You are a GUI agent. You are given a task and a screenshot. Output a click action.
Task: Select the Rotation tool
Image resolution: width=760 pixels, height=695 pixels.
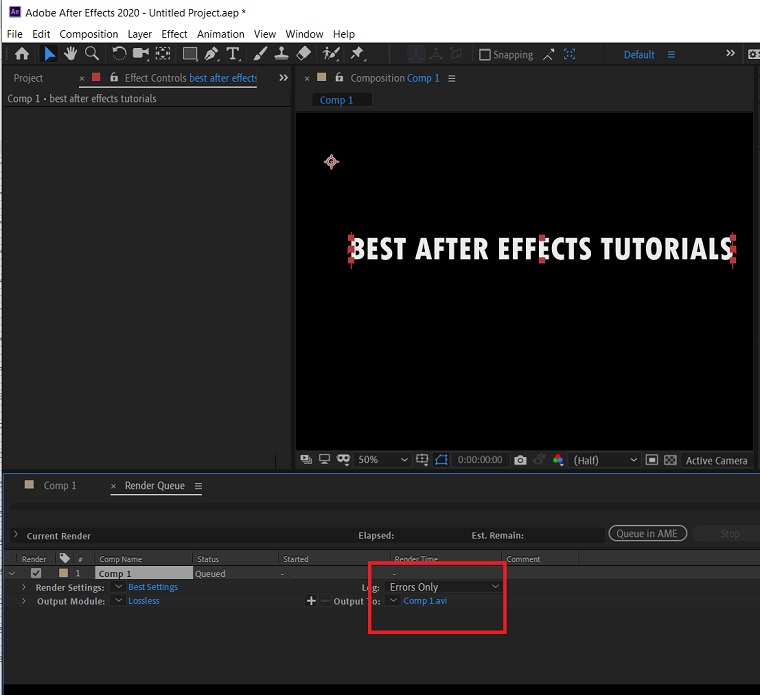pos(119,54)
